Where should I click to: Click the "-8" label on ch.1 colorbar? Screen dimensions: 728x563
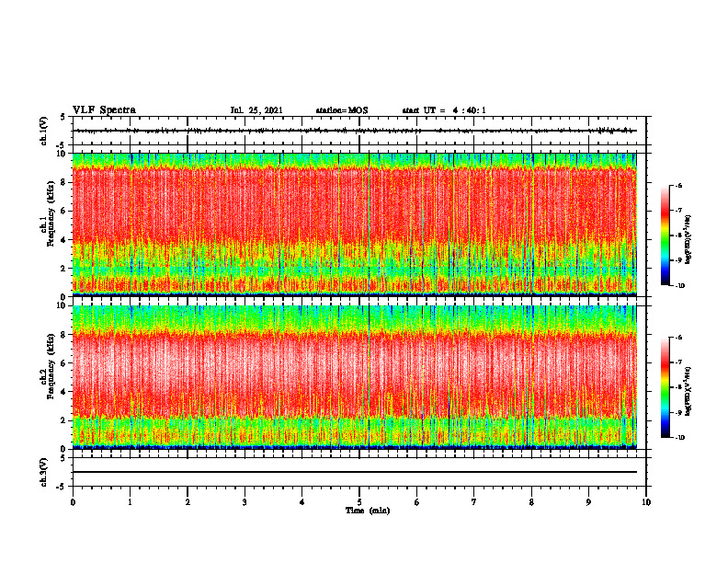pos(679,236)
